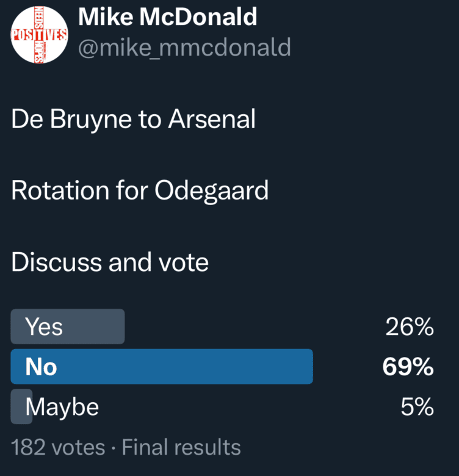Viewport: 459px width, 476px height.
Task: Open the '182 votes' count
Action: (x=58, y=447)
